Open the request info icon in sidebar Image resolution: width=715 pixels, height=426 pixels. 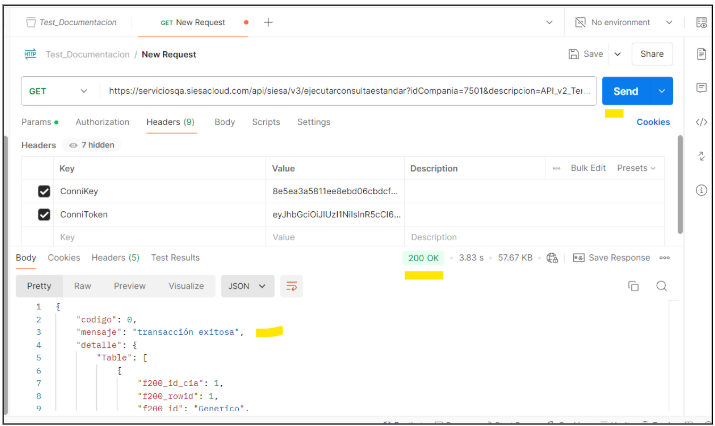click(x=701, y=190)
